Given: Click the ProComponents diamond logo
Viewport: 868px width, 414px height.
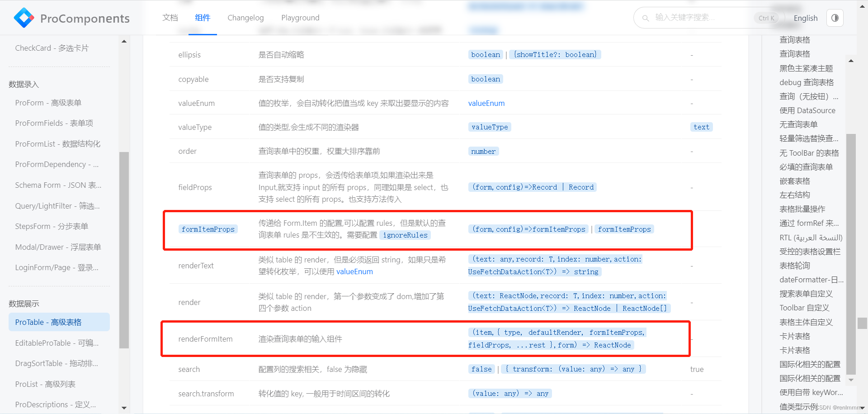Looking at the screenshot, I should (x=24, y=17).
